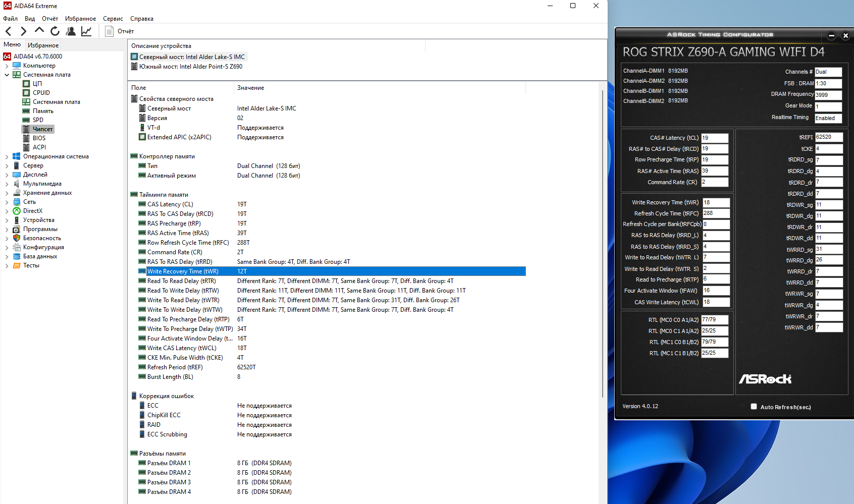Viewport: 854px width, 504px height.
Task: Click the Back navigation arrow in toolbar
Action: 8,31
